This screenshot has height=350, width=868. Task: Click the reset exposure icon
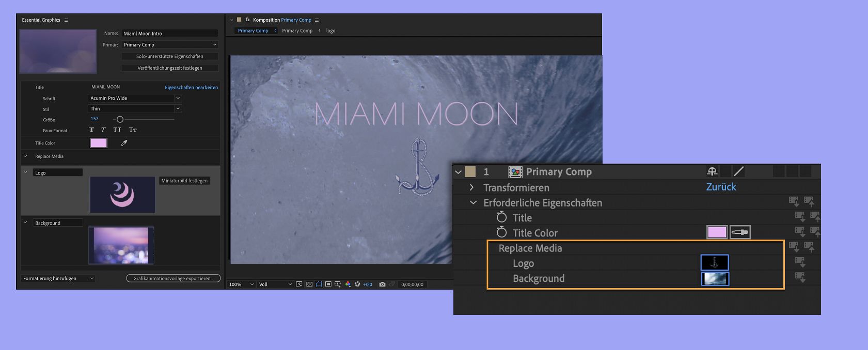coord(357,284)
